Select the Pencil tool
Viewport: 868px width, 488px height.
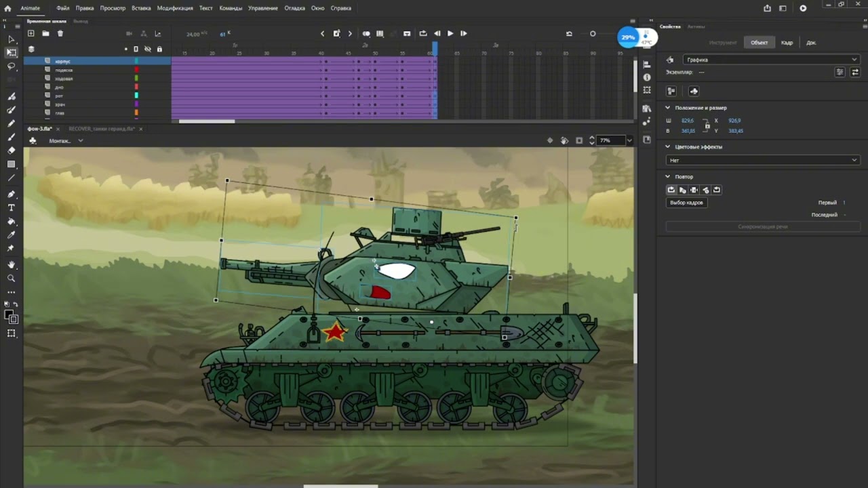pyautogui.click(x=12, y=123)
